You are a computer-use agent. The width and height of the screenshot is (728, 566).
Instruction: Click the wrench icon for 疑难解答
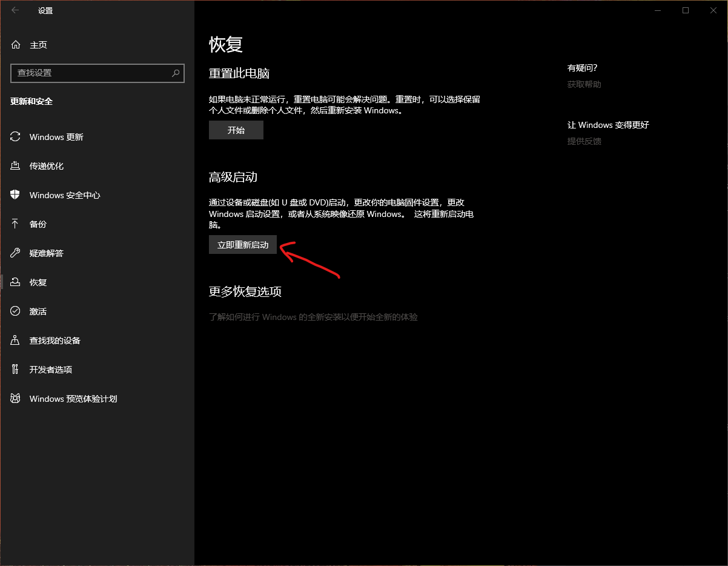(x=16, y=253)
